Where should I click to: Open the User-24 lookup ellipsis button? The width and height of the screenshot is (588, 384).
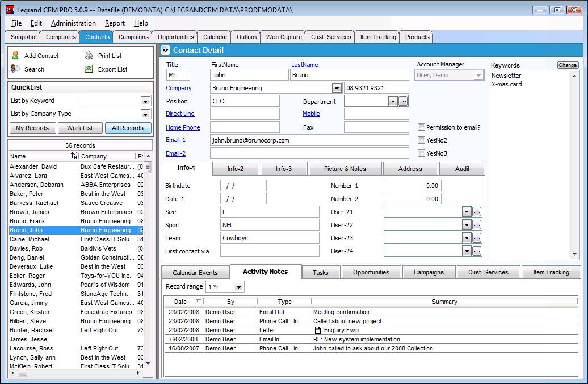(477, 251)
